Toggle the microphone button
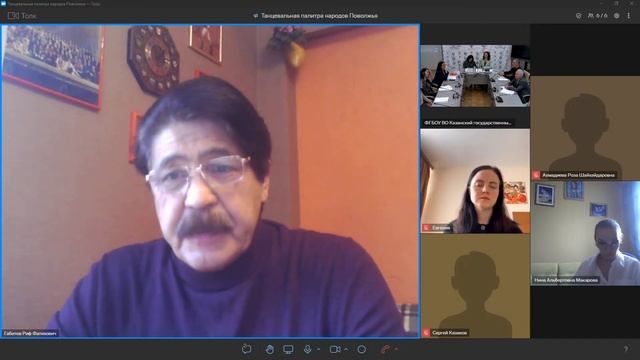Image resolution: width=640 pixels, height=360 pixels. [308, 349]
